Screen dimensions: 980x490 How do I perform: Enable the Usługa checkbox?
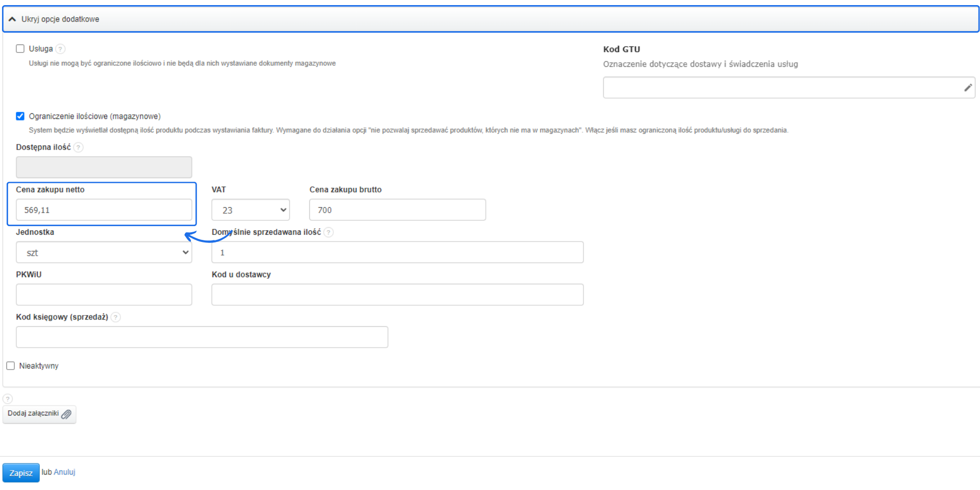point(20,49)
